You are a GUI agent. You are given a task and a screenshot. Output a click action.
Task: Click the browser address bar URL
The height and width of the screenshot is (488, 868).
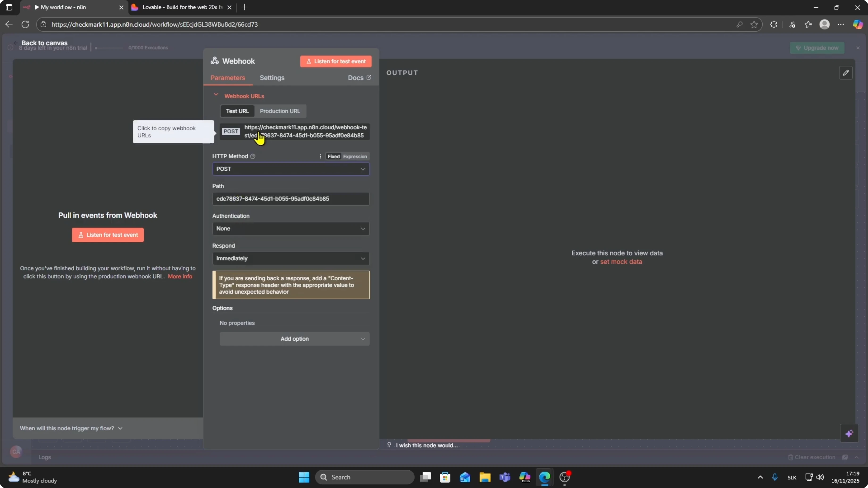click(155, 24)
